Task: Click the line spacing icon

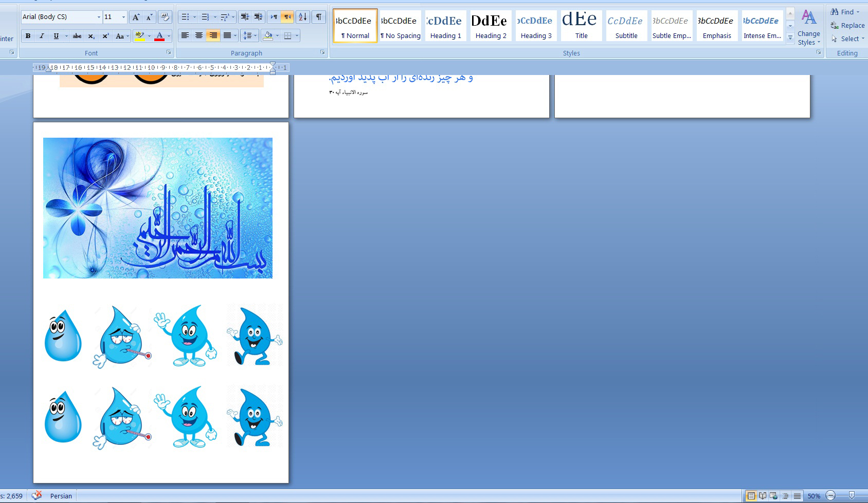Action: 247,36
